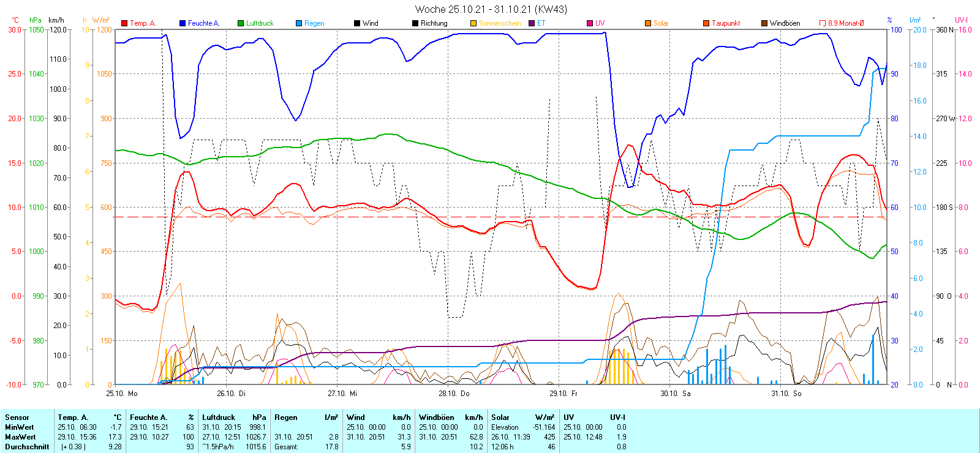980x453 pixels.
Task: Click the '(+ 0.38)' temperature deviation
Action: pyautogui.click(x=73, y=447)
